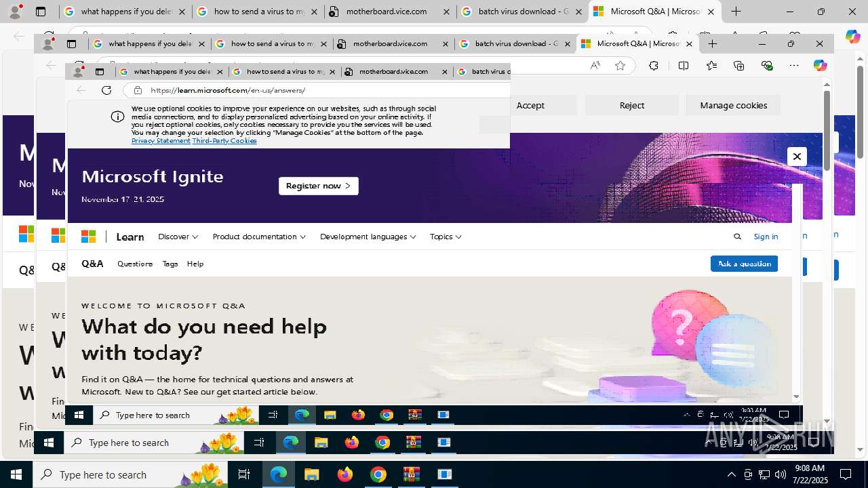
Task: Toggle split screen icon in middle window toolbar
Action: 684,65
